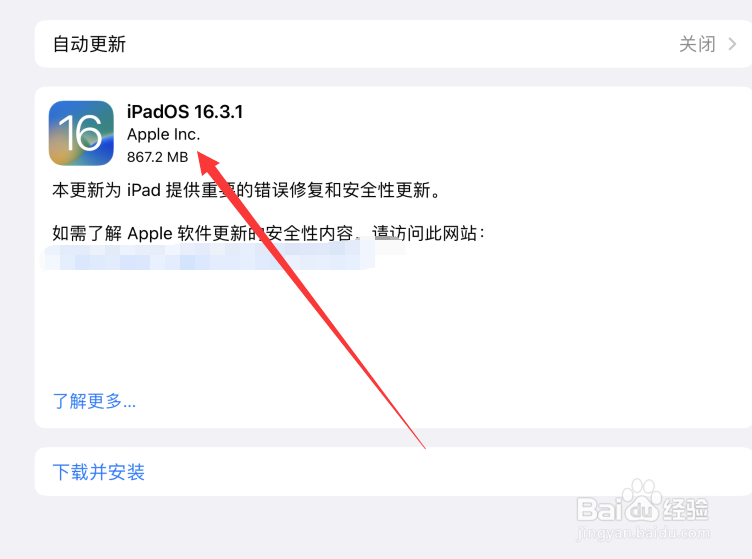Click the iPadOS 16 app icon
This screenshot has height=559, width=752.
click(81, 133)
